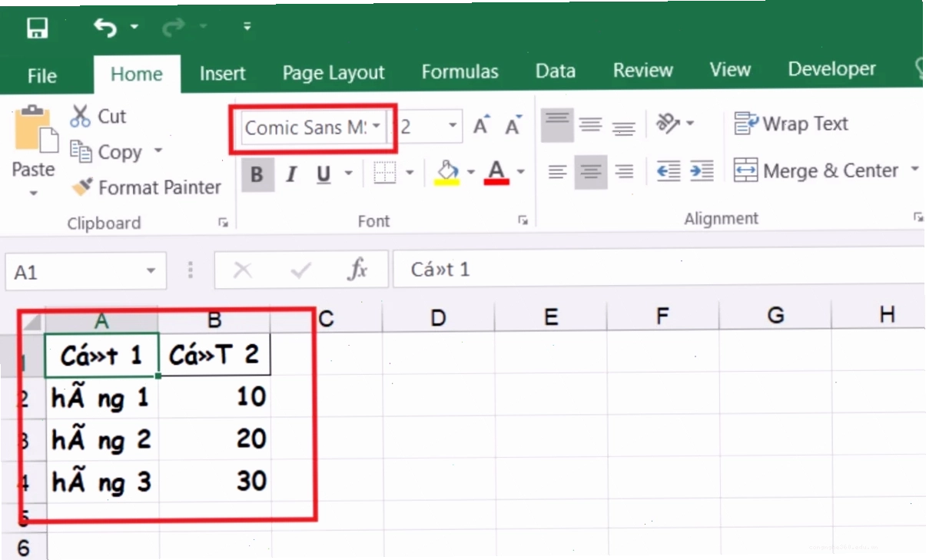Viewport: 926px width, 560px height.
Task: Click Wrap Text button
Action: click(791, 124)
